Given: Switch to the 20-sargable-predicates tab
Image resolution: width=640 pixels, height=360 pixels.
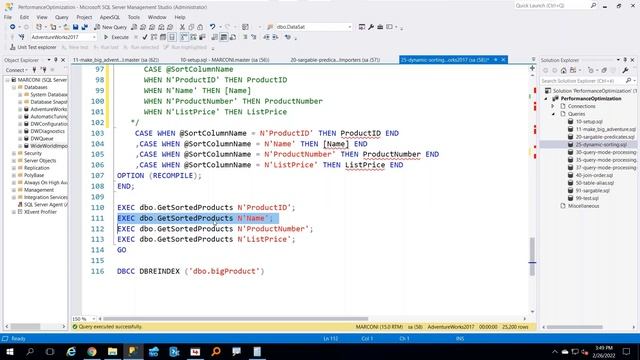Looking at the screenshot, I should point(335,60).
